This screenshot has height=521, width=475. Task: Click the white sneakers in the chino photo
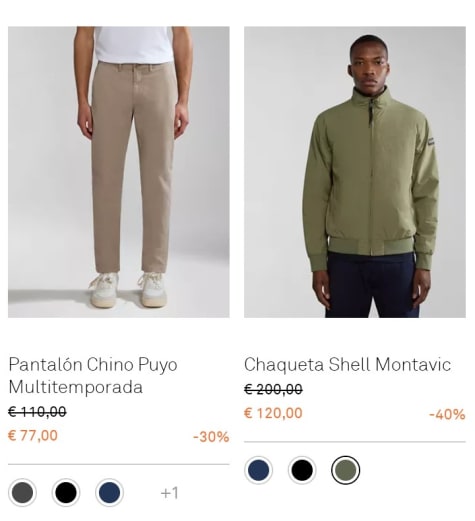128,289
